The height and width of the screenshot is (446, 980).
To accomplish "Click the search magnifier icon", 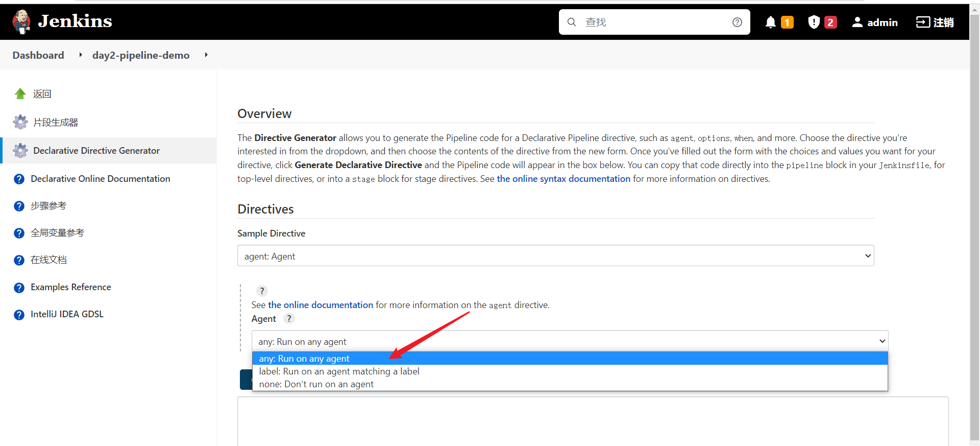I will click(572, 22).
